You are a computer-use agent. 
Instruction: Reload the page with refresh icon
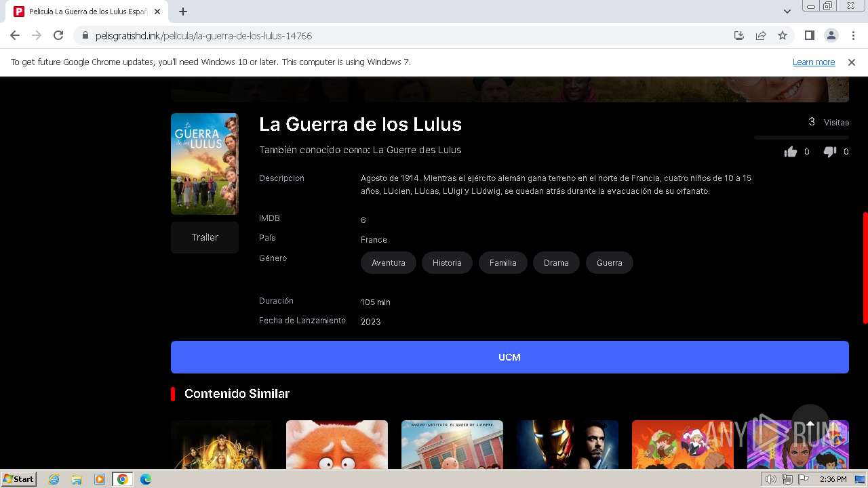[x=58, y=35]
